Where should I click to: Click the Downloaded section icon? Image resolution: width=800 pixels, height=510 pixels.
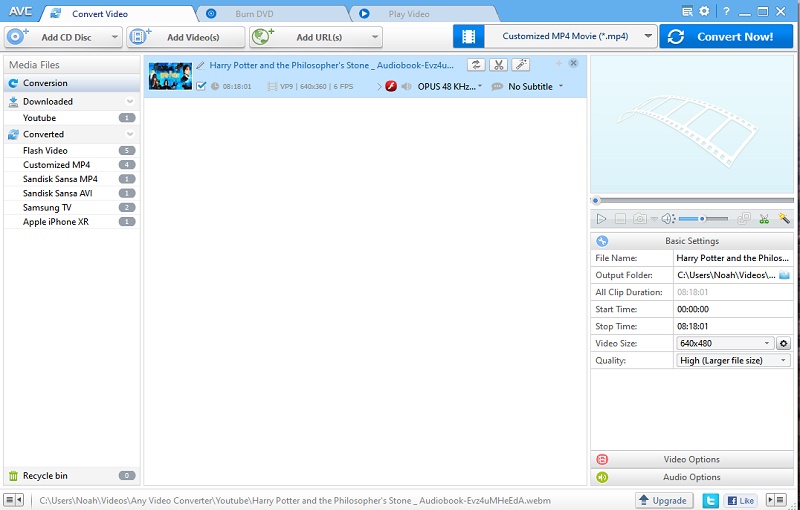coord(13,101)
